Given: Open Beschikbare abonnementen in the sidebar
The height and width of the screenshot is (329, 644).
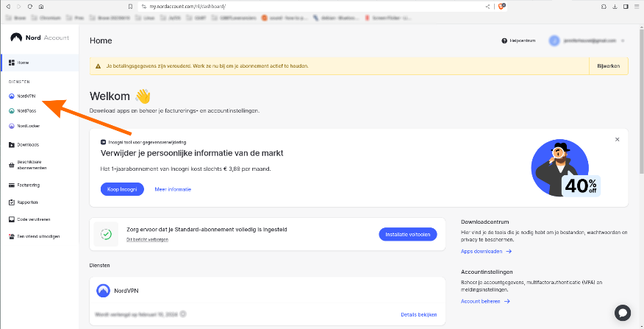Looking at the screenshot, I should (27, 165).
